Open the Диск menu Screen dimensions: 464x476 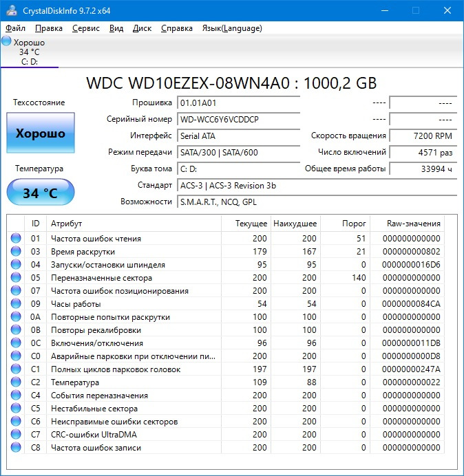[x=142, y=28]
